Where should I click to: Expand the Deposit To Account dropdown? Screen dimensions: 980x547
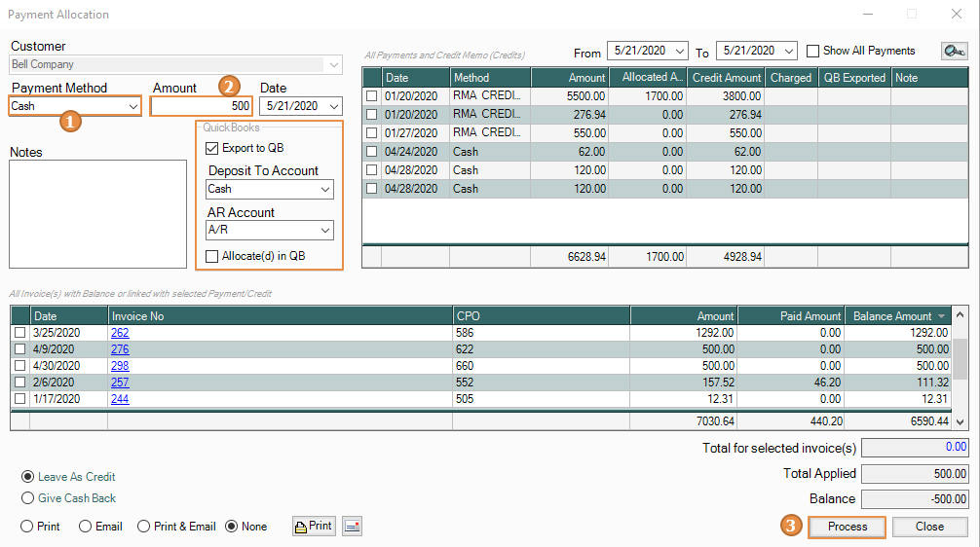(324, 190)
